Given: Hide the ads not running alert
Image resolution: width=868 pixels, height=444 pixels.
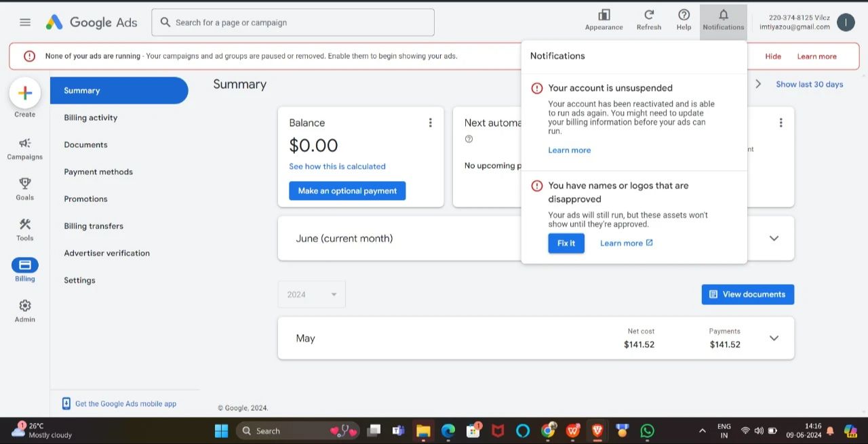Looking at the screenshot, I should 773,56.
